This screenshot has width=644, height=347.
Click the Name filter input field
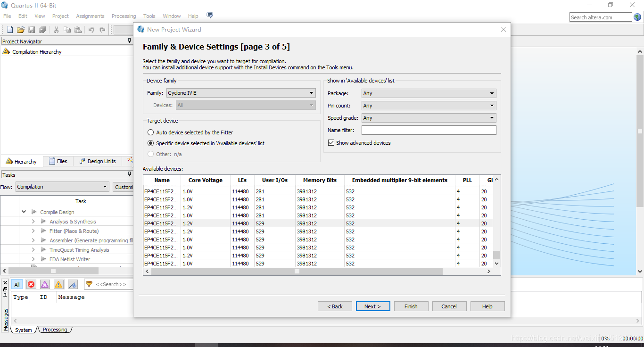click(429, 130)
